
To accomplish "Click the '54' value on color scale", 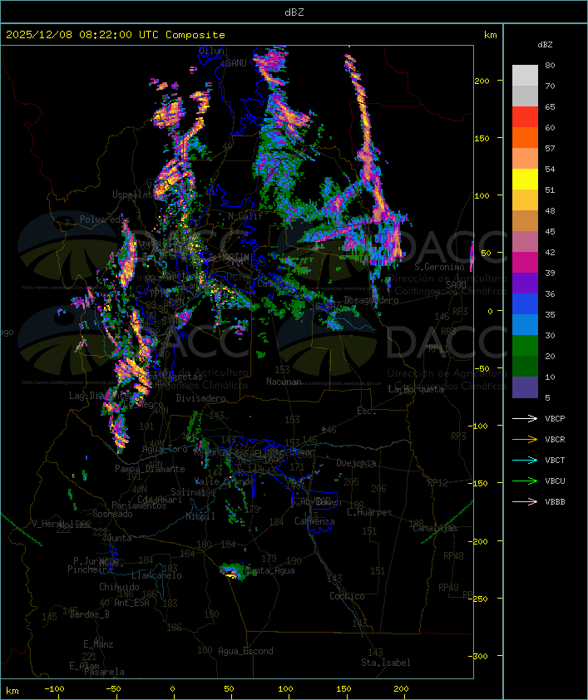I will (550, 170).
